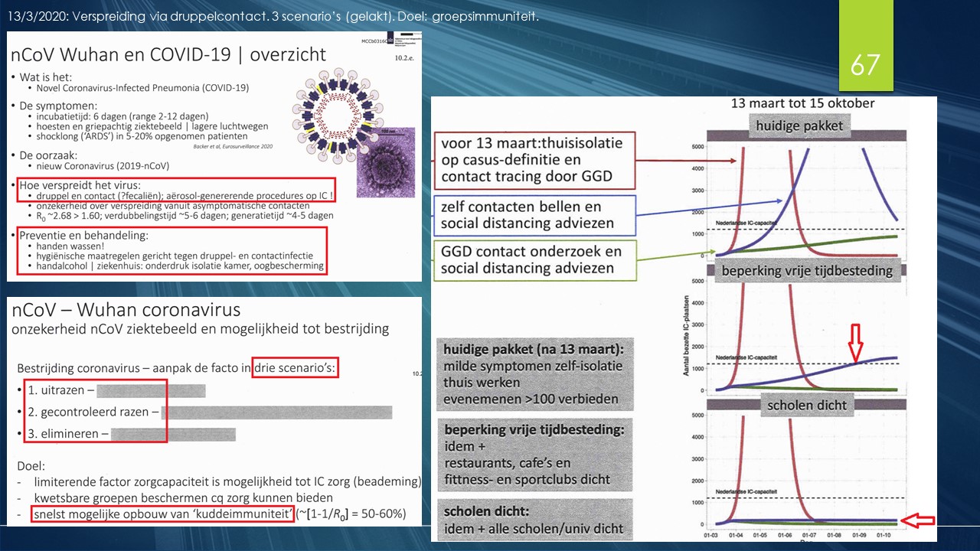Select chart title "13 maart tot 15 oktober"
Screen dimensions: 980x551
click(x=802, y=103)
